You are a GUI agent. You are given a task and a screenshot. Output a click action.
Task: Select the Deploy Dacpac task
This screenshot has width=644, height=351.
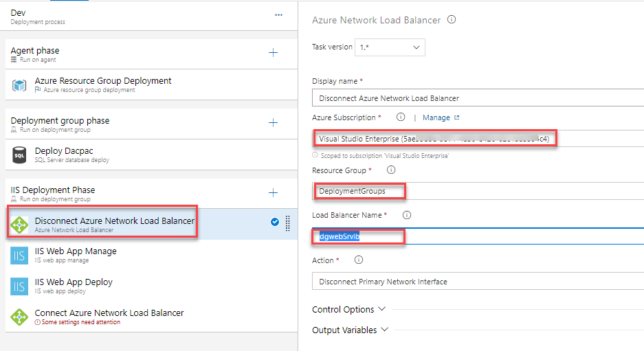coord(152,155)
